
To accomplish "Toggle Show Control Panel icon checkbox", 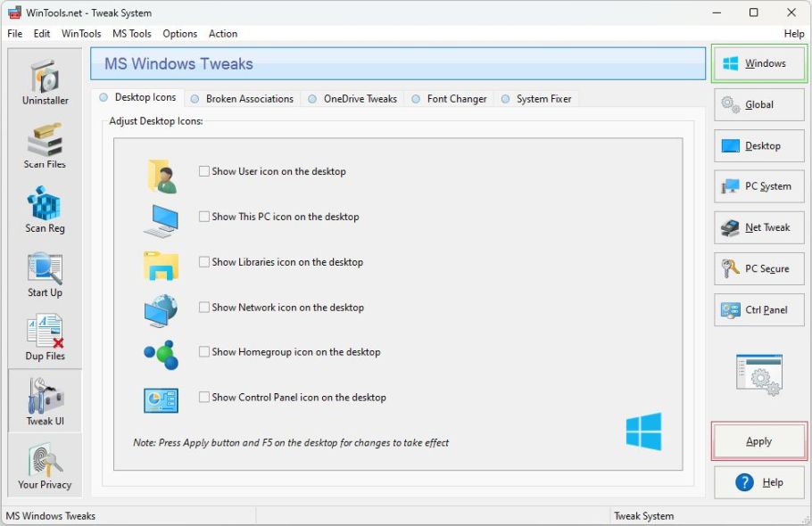I will click(x=204, y=398).
